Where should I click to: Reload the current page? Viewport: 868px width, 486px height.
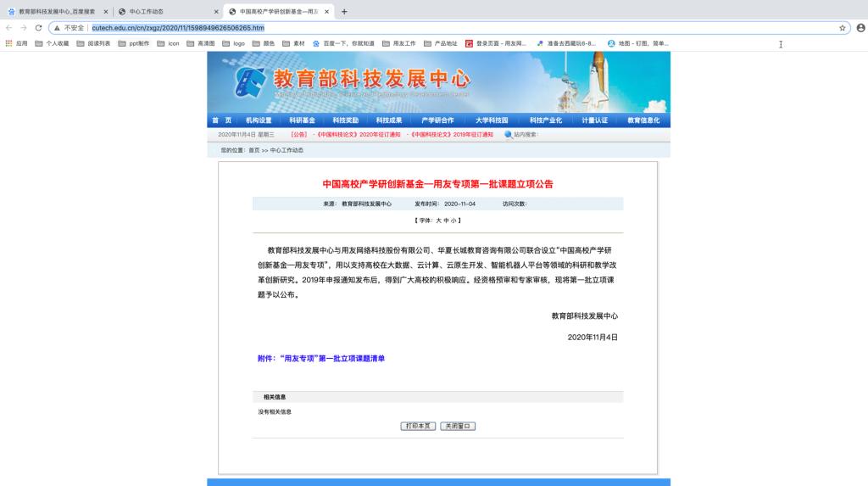[38, 28]
